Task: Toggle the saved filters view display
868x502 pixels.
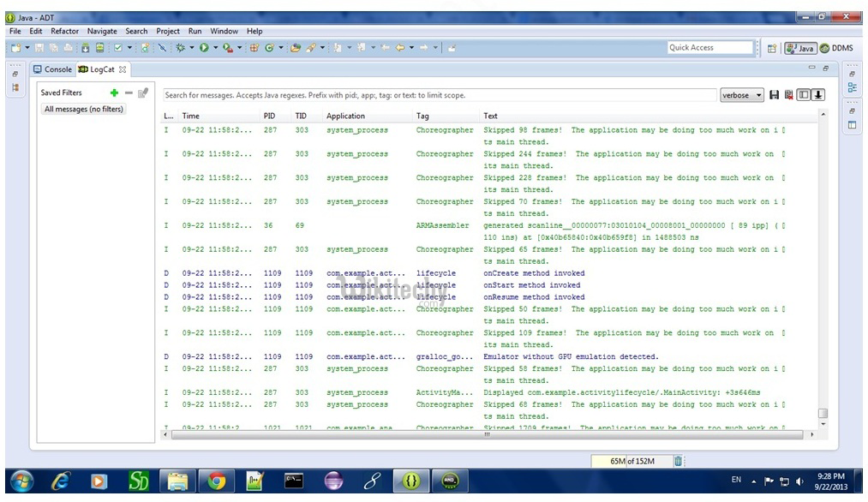Action: pyautogui.click(x=804, y=95)
